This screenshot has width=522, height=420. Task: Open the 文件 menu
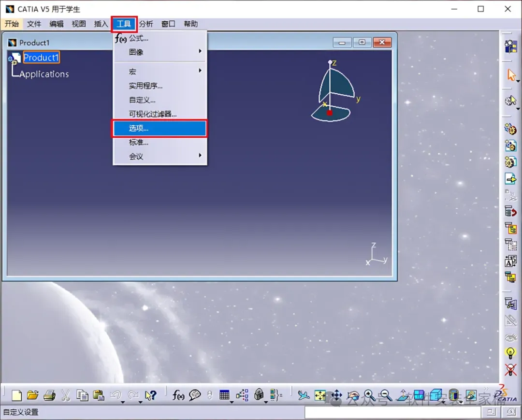click(x=34, y=24)
